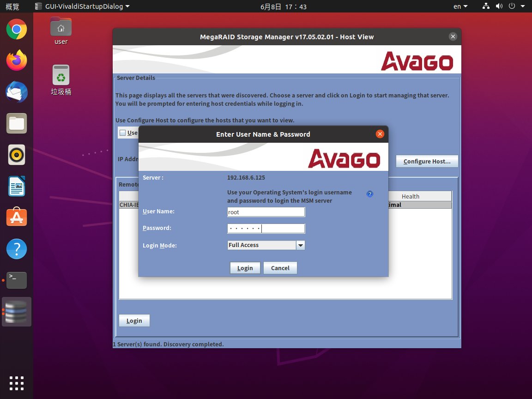Launch Rhythmbox music player
532x399 pixels.
pyautogui.click(x=17, y=155)
